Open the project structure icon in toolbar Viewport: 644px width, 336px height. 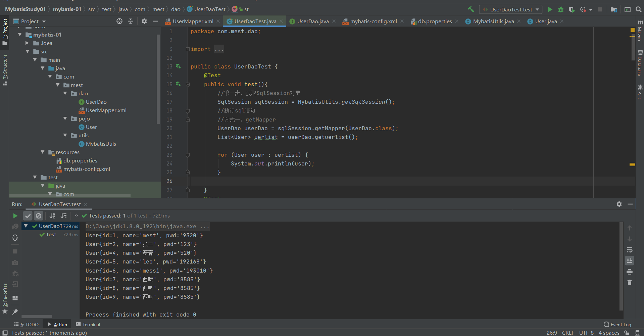[614, 9]
